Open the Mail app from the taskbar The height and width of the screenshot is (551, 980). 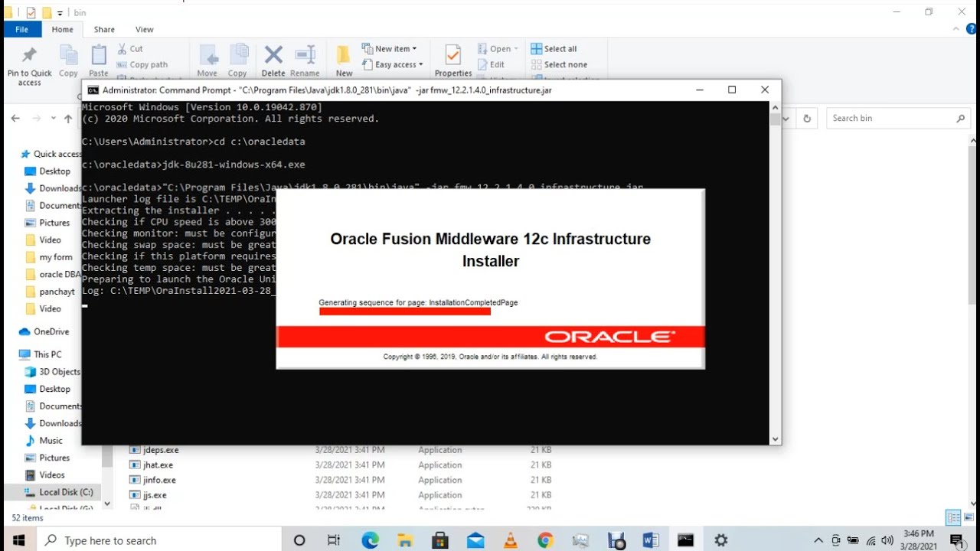tap(475, 540)
